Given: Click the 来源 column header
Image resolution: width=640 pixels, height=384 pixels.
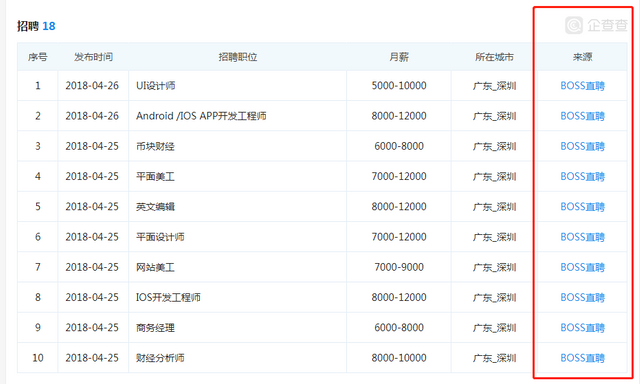Looking at the screenshot, I should pyautogui.click(x=582, y=57).
